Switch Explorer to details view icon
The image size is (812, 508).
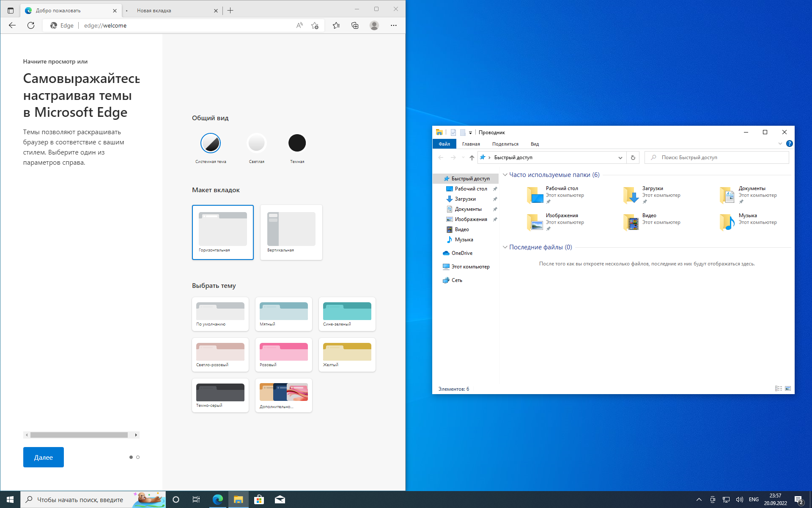point(778,389)
